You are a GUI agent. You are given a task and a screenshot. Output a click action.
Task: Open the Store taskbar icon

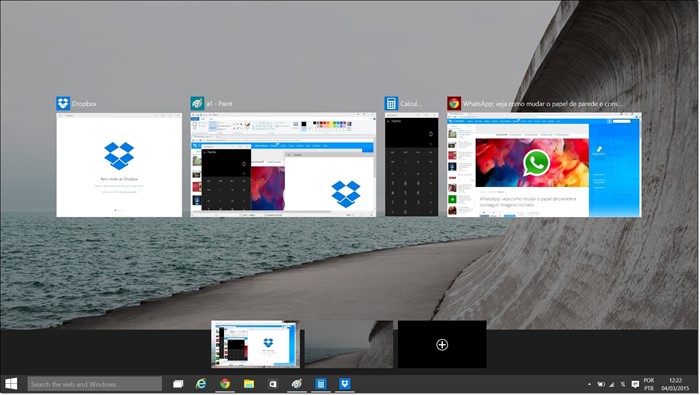[x=272, y=384]
